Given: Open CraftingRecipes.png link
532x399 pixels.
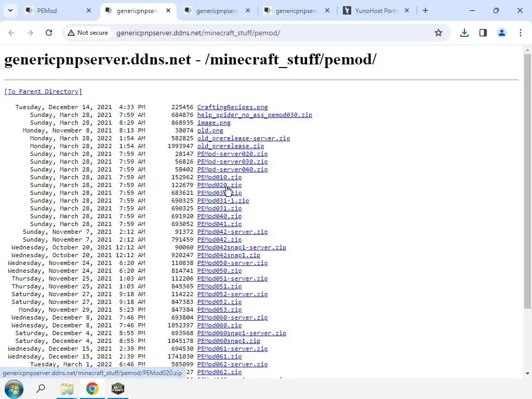Looking at the screenshot, I should pos(232,107).
